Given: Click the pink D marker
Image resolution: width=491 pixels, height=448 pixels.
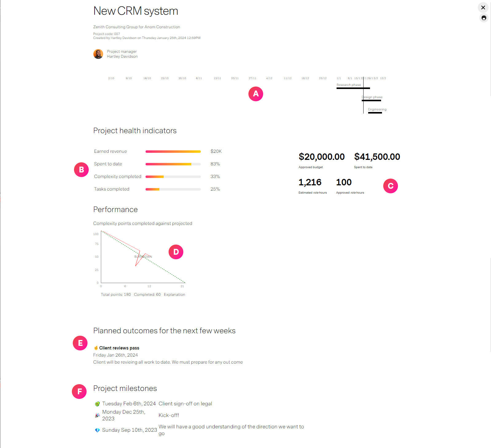Looking at the screenshot, I should pos(176,252).
